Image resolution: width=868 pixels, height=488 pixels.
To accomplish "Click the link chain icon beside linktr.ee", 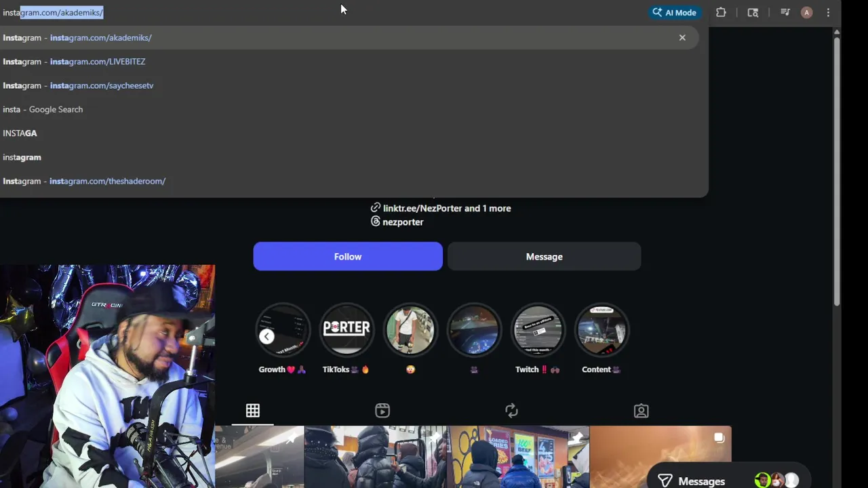I will [375, 207].
